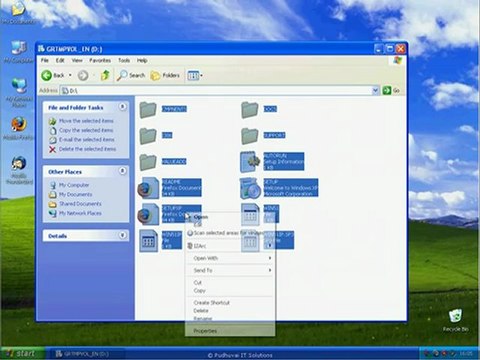Click E-mail the selected items link
Screen dimensions: 480x360
[87, 139]
